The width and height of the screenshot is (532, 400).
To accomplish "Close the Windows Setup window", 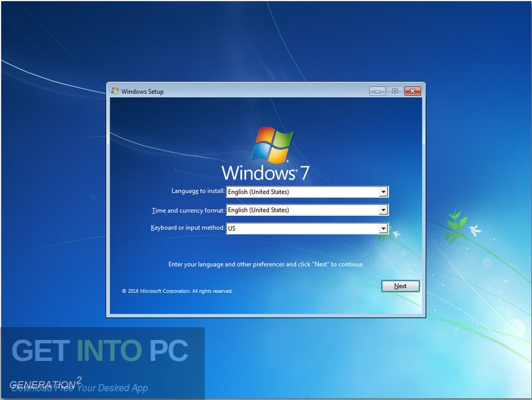I will point(412,91).
